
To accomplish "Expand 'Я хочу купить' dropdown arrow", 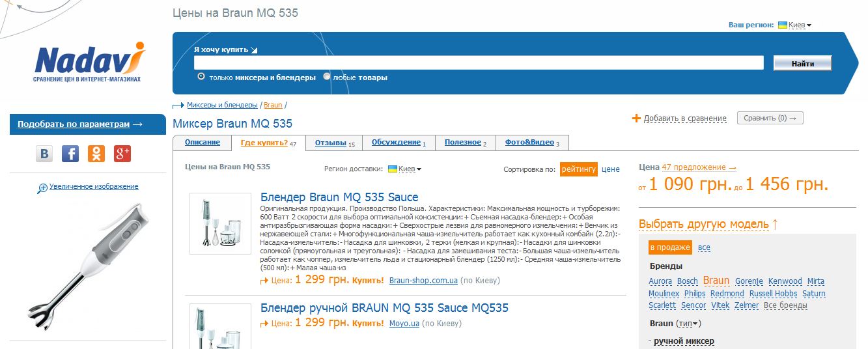I will 254,50.
